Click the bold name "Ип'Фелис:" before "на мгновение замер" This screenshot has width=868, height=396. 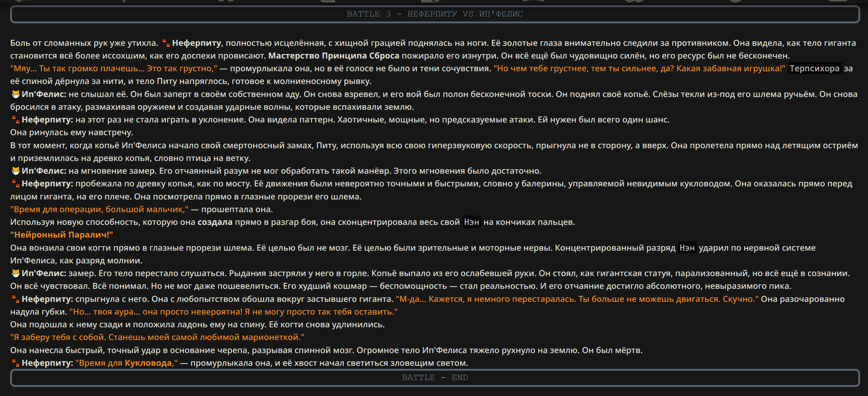tap(44, 171)
